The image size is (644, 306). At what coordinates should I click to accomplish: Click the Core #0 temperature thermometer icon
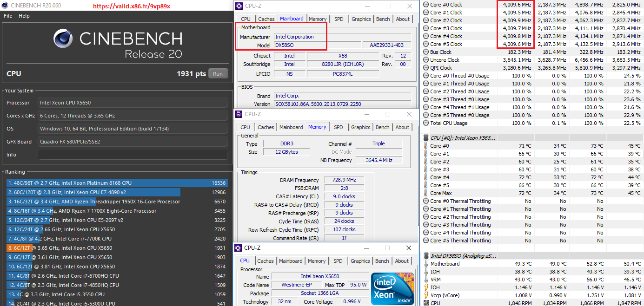pyautogui.click(x=425, y=146)
